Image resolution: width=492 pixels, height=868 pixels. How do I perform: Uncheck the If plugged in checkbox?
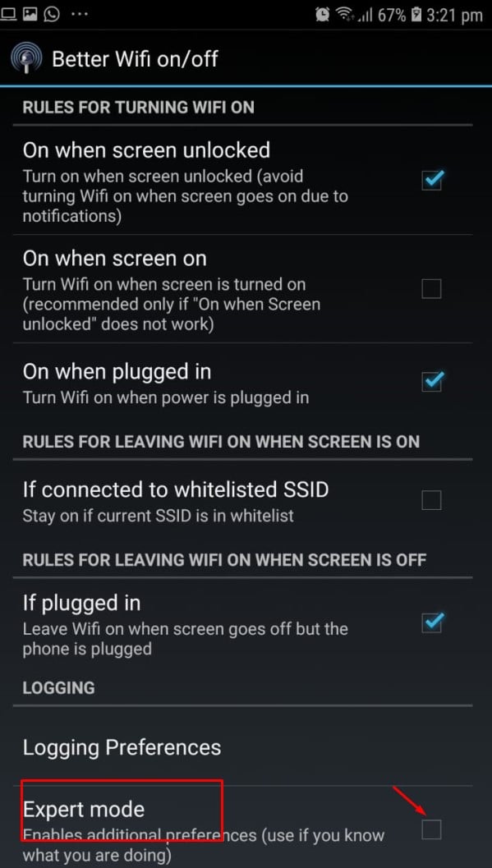(x=432, y=622)
